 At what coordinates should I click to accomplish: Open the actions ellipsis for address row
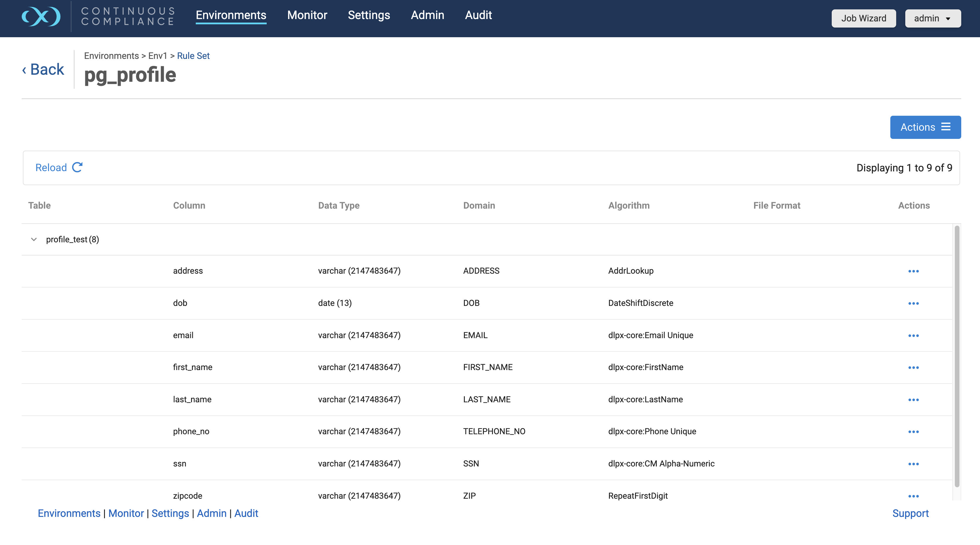coord(913,271)
